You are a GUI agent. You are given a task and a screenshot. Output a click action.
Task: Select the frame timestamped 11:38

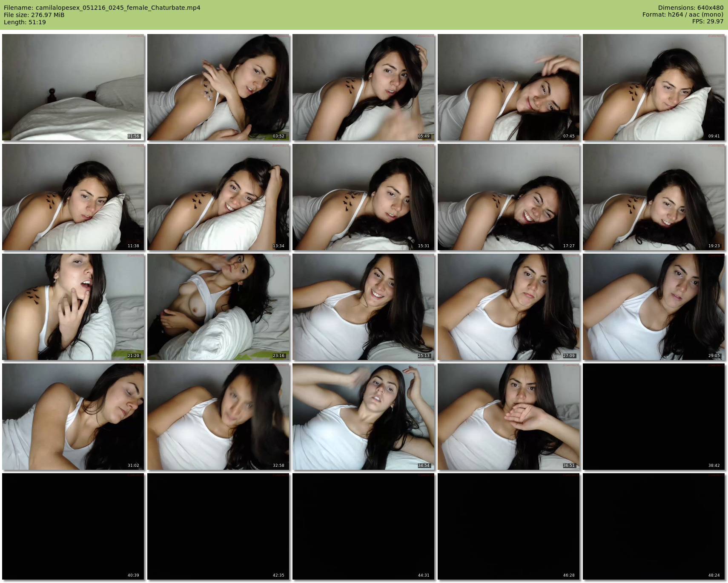coord(73,197)
